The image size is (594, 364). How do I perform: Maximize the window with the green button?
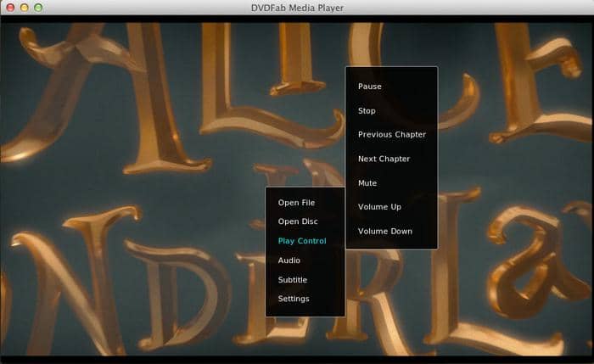(x=38, y=7)
